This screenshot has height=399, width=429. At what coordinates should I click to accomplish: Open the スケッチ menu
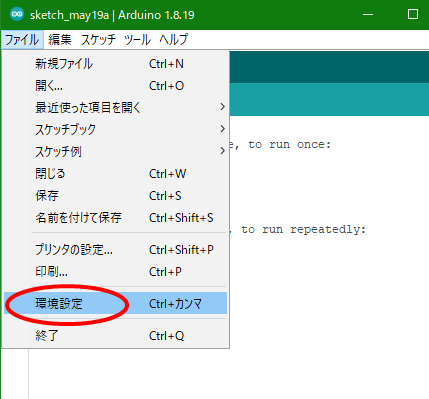(x=98, y=40)
